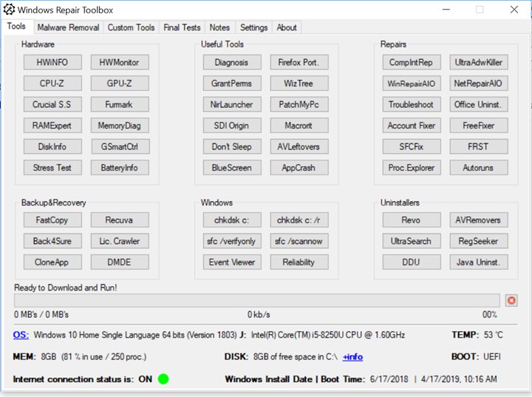
Task: Launch Revo uninstaller
Action: tap(412, 220)
